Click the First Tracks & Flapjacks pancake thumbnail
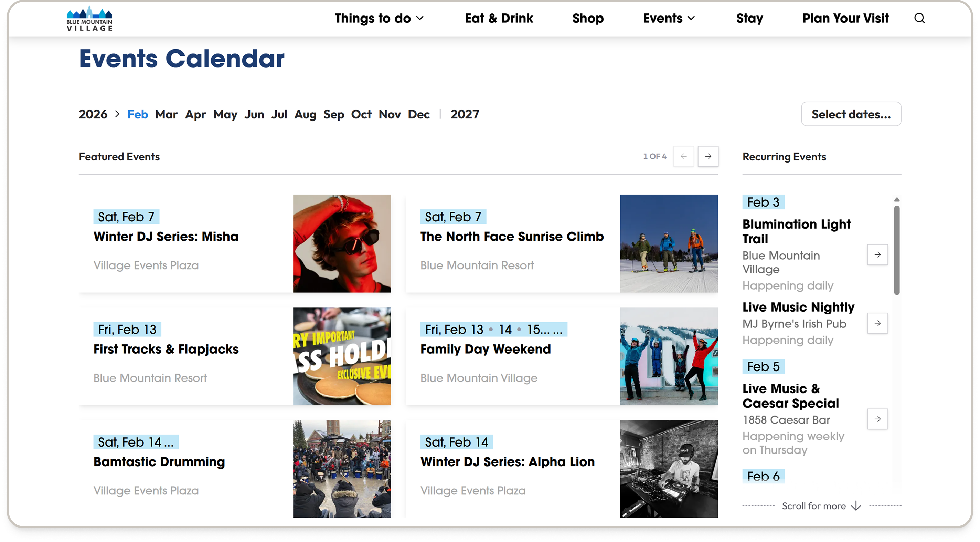980x542 pixels. (342, 356)
